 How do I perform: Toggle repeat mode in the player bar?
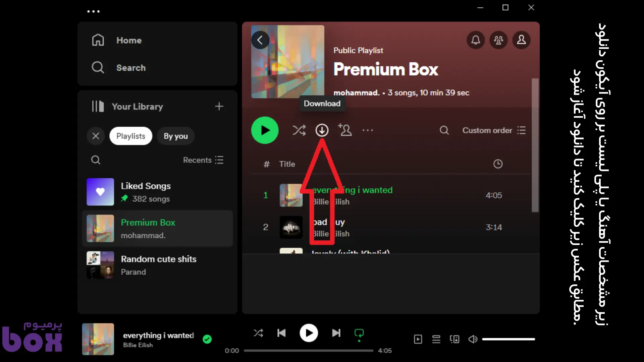[359, 334]
